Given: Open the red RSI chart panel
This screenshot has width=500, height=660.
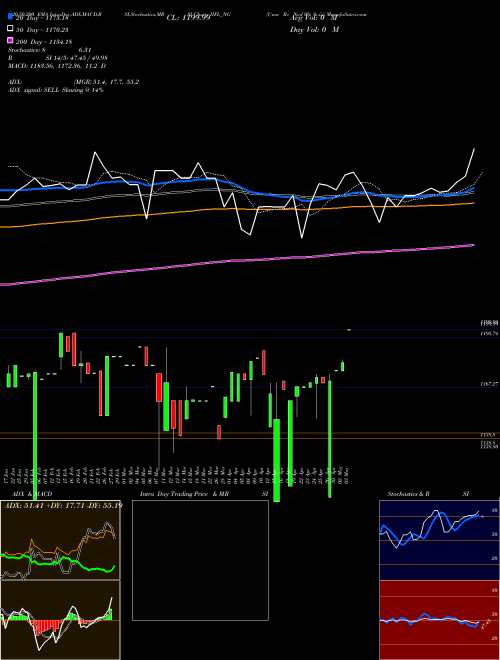Looking at the screenshot, I should click(x=439, y=620).
